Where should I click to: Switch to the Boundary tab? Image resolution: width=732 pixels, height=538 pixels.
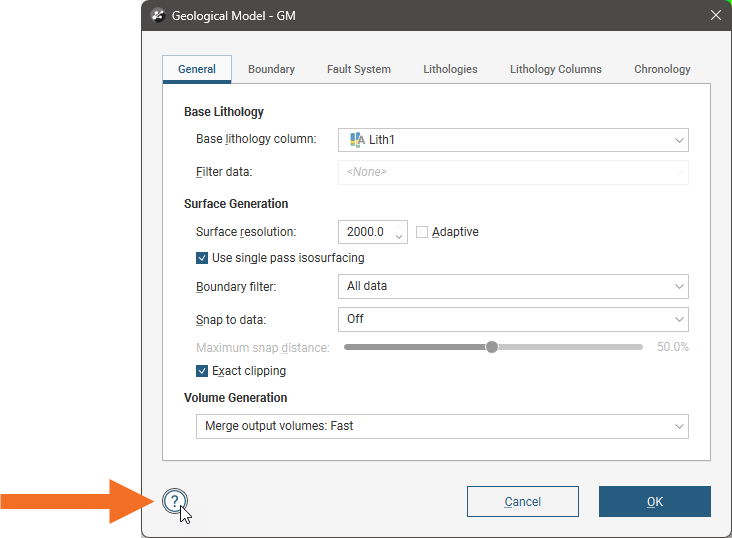pos(271,69)
